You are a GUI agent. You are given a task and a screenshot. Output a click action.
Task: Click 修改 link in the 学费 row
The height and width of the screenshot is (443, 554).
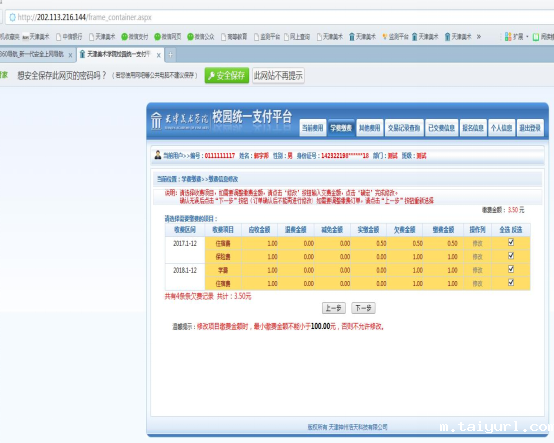click(x=477, y=270)
